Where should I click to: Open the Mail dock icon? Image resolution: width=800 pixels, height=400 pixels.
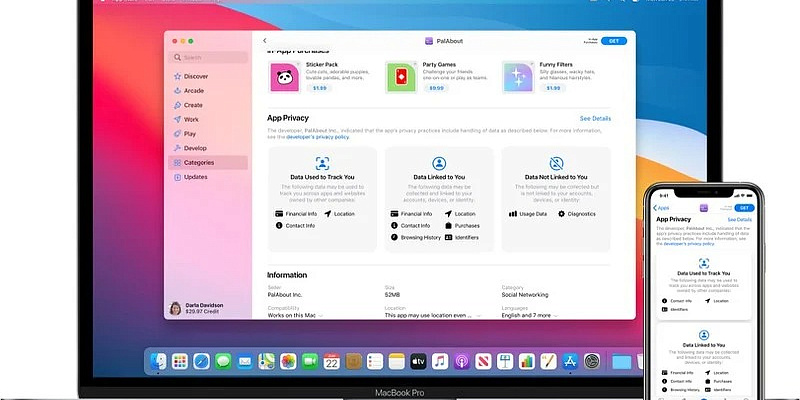(245, 361)
